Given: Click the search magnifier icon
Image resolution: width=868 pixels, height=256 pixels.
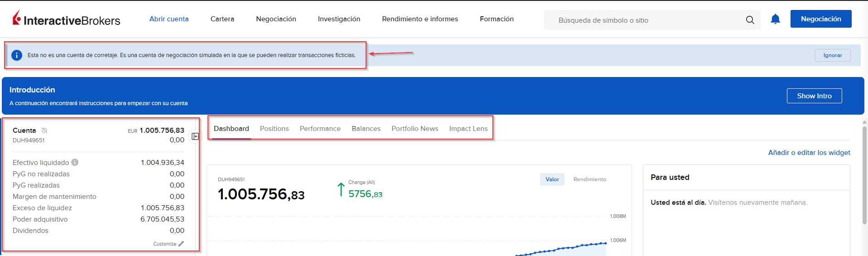Looking at the screenshot, I should pos(750,20).
